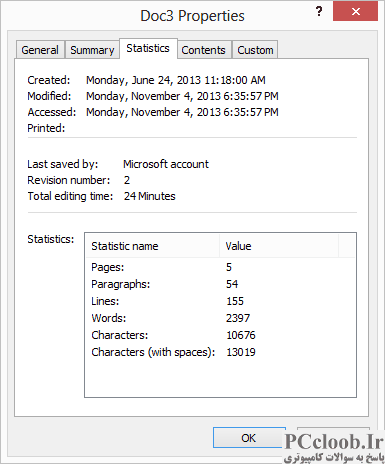Open the Custom tab
This screenshot has height=464, width=385.
[255, 50]
